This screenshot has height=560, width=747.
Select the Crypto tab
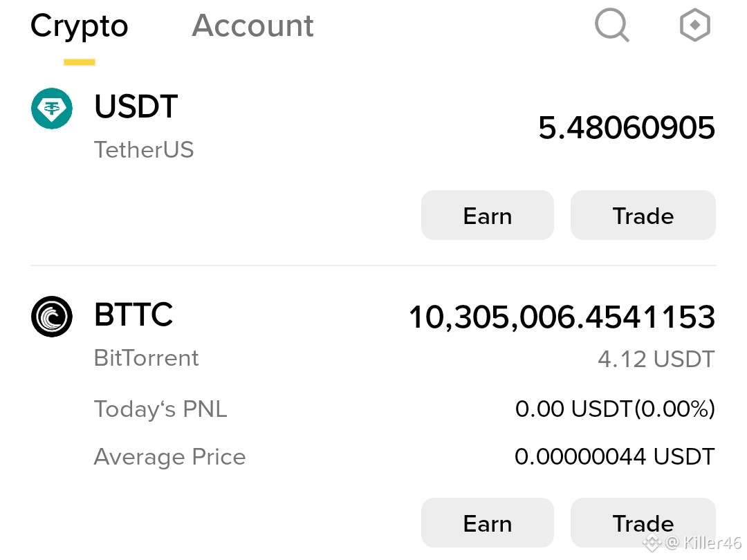pyautogui.click(x=79, y=27)
